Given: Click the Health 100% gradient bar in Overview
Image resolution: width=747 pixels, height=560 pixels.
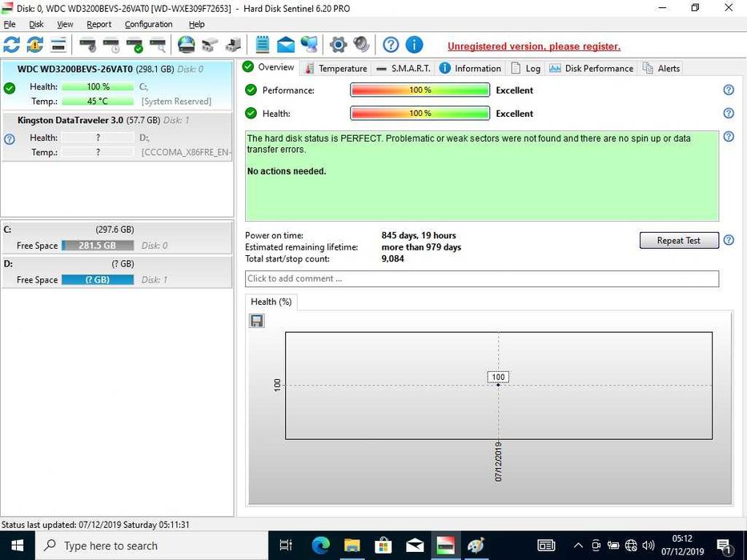Looking at the screenshot, I should (x=420, y=114).
